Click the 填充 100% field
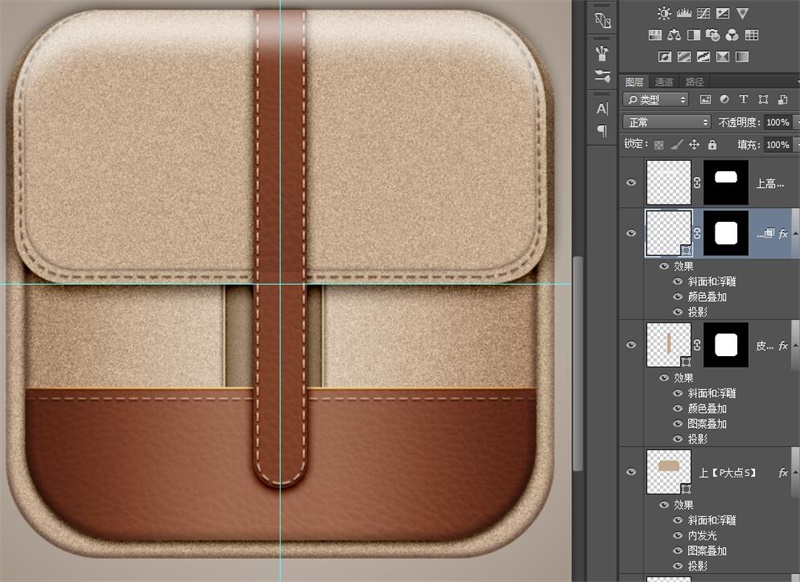This screenshot has height=582, width=800. [x=778, y=145]
